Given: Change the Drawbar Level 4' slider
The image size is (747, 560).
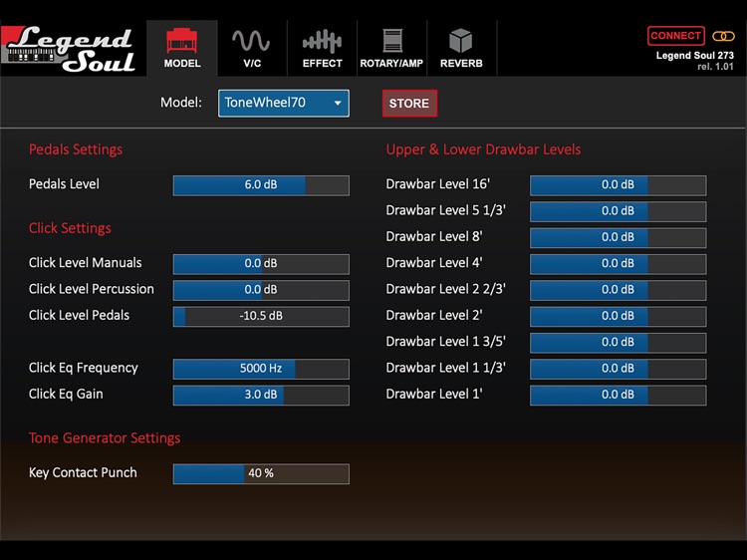Looking at the screenshot, I should tap(618, 263).
